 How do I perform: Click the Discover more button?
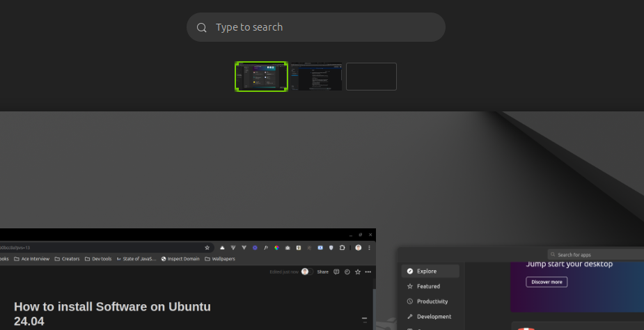click(x=547, y=282)
